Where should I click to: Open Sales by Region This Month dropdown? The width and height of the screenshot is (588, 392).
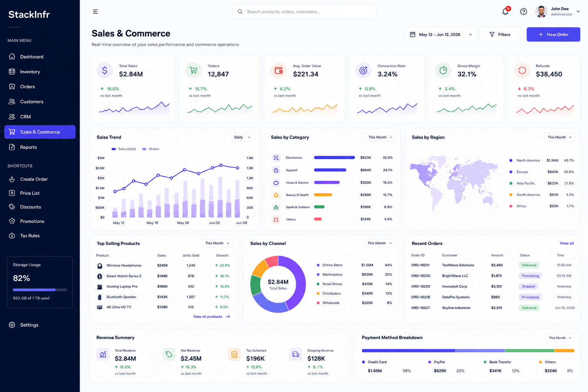tap(559, 137)
